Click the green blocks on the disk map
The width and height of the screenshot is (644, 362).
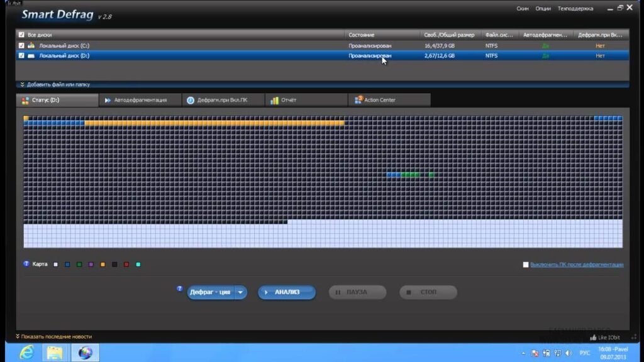tap(411, 175)
